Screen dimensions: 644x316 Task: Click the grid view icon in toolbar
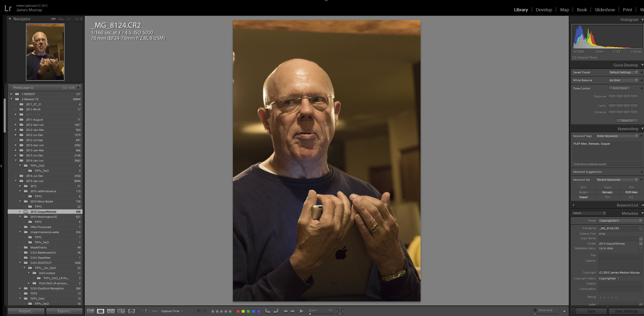(x=90, y=311)
